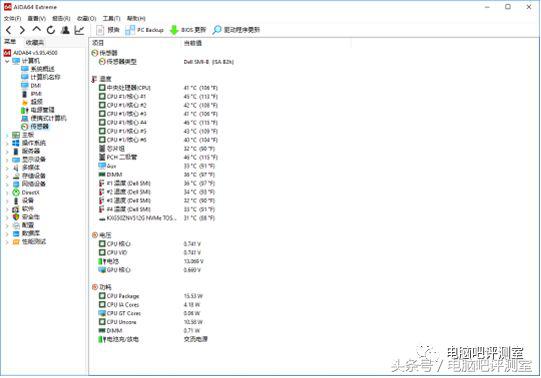The width and height of the screenshot is (541, 378).
Task: Select the 电源管理 battery icon
Action: click(x=24, y=110)
